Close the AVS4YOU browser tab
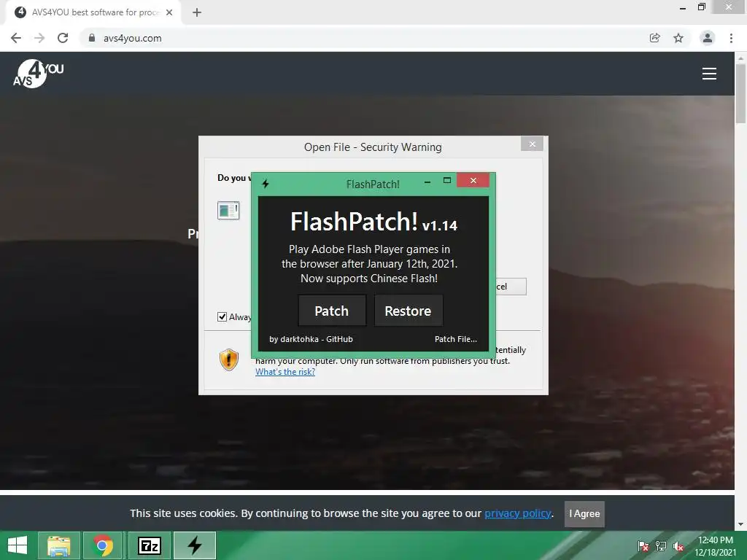The width and height of the screenshot is (747, 560). pos(169,13)
